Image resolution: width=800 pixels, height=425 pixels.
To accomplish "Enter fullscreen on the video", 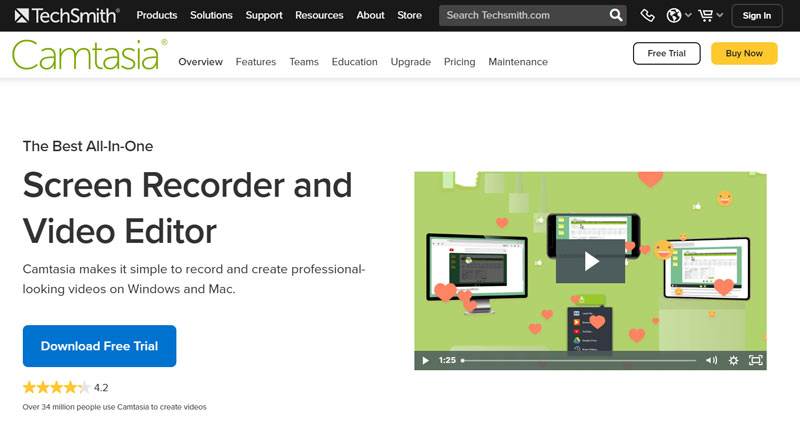I will (756, 361).
